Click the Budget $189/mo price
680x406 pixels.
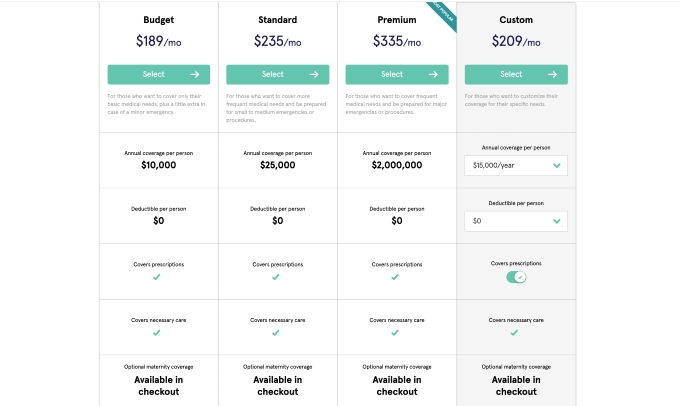click(x=159, y=41)
